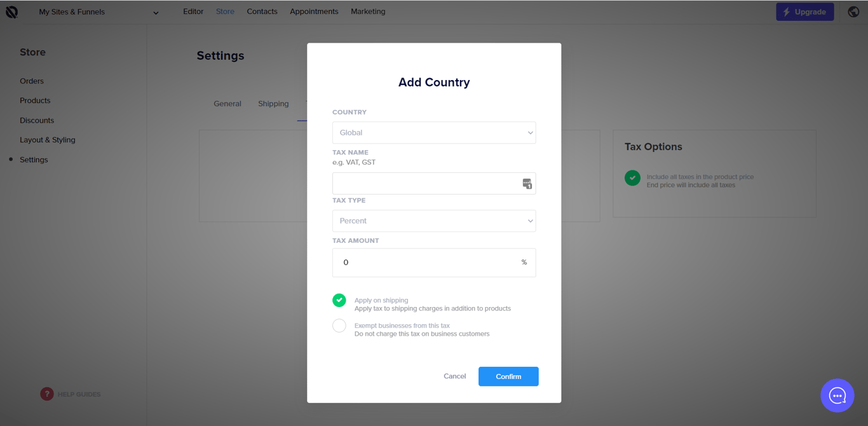Click the Tax Name input field
Image resolution: width=868 pixels, height=426 pixels.
(x=426, y=184)
